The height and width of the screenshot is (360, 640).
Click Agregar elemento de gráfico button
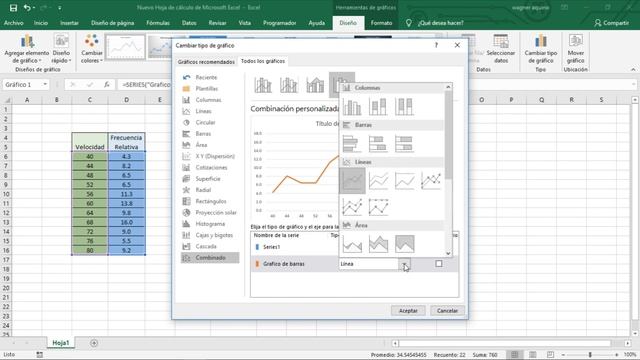pyautogui.click(x=27, y=49)
